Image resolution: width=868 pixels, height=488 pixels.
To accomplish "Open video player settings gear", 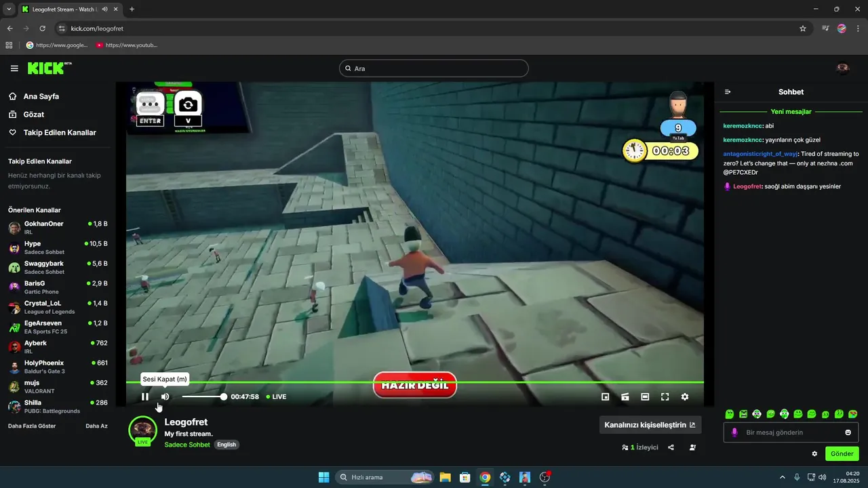I will pos(685,396).
